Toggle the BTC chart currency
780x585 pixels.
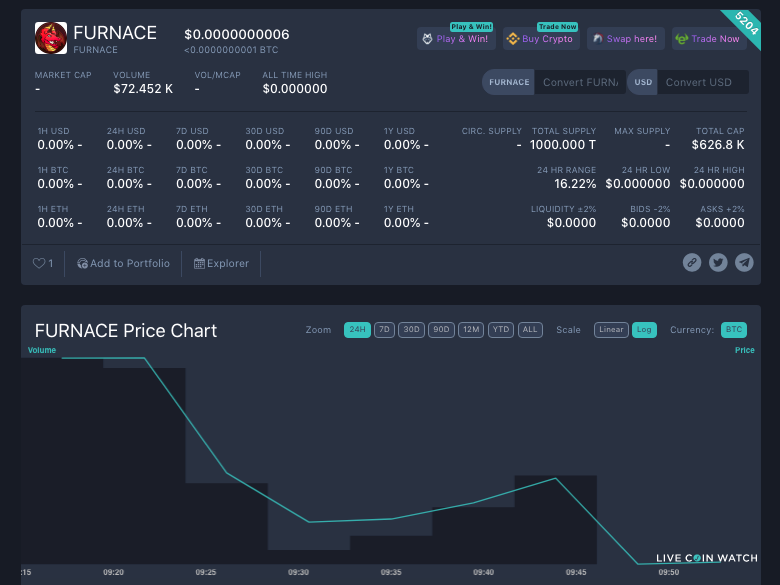734,330
